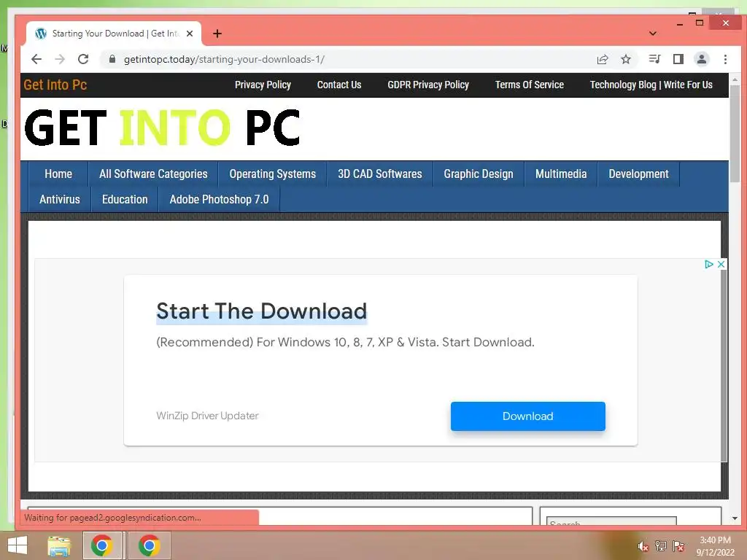747x560 pixels.
Task: View site security lock info
Action: (112, 59)
